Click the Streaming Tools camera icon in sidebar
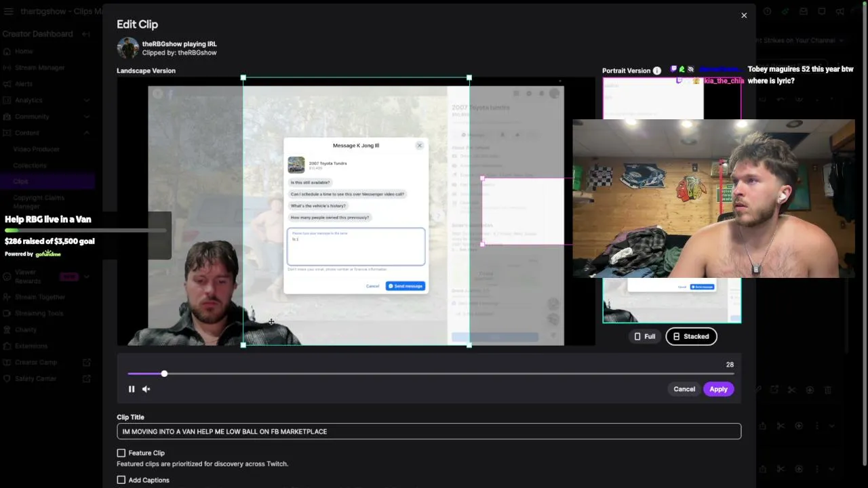Viewport: 868px width, 488px height. [6, 313]
